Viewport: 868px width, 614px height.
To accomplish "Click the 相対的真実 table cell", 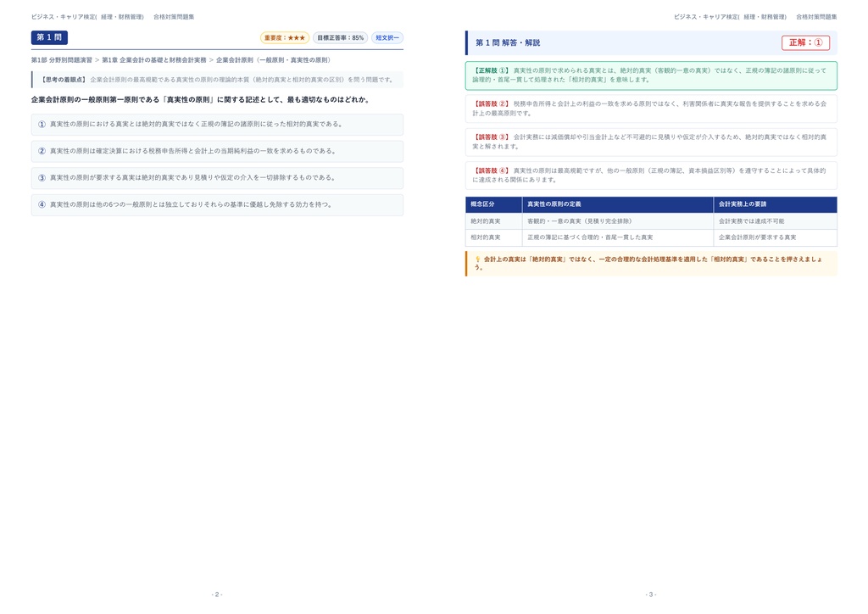I will coord(494,237).
